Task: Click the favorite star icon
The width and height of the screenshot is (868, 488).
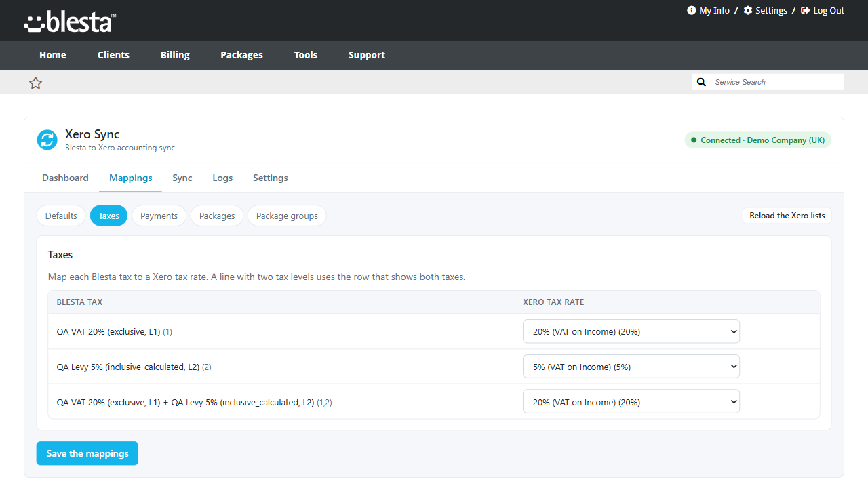Action: tap(36, 83)
